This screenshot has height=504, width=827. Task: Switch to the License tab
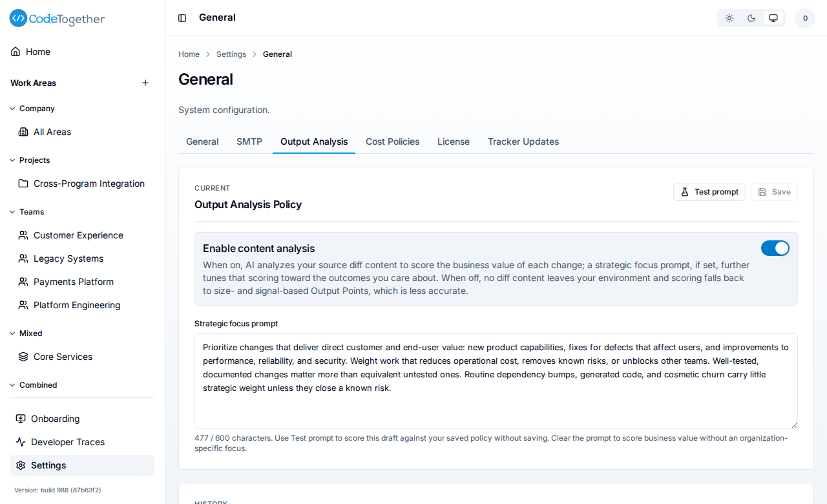(x=454, y=142)
